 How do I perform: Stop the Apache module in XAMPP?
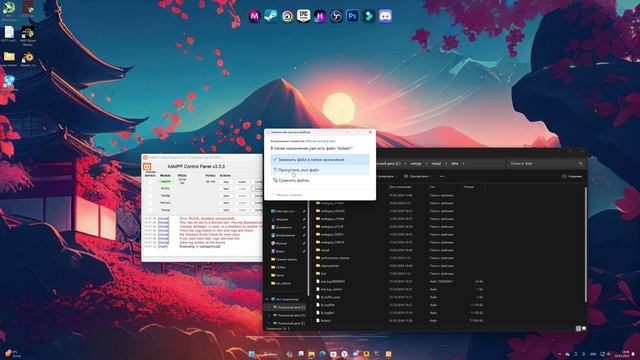226,182
